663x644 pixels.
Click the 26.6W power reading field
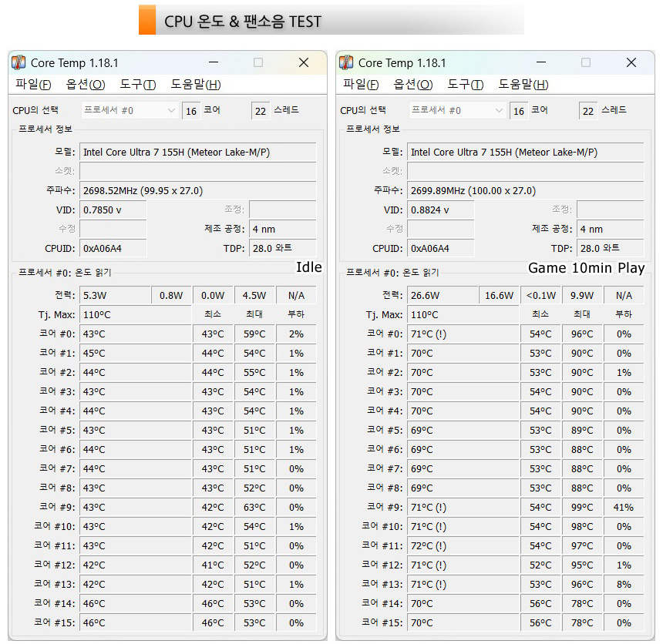(443, 295)
